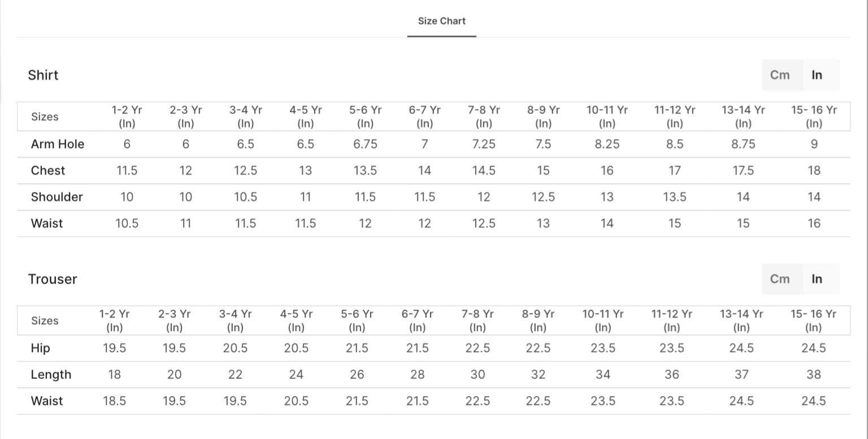Image resolution: width=868 pixels, height=439 pixels.
Task: Select the 6.75 Arm Hole value
Action: click(x=365, y=144)
